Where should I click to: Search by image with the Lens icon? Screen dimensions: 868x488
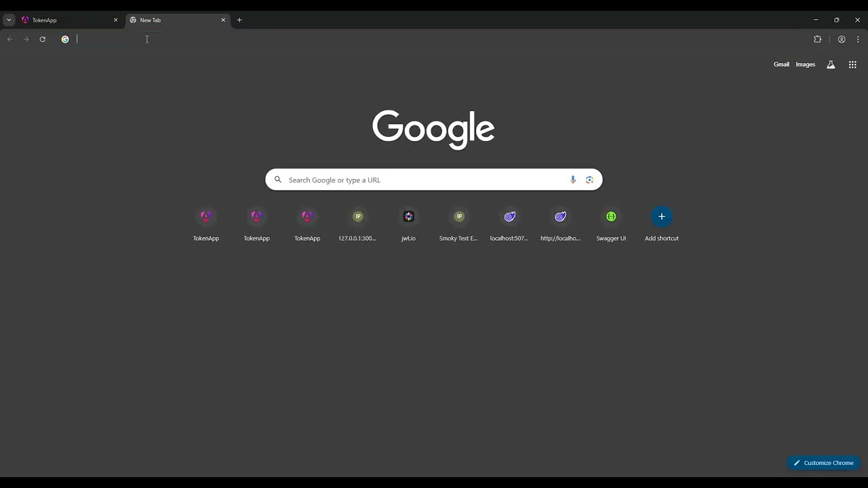pyautogui.click(x=589, y=180)
